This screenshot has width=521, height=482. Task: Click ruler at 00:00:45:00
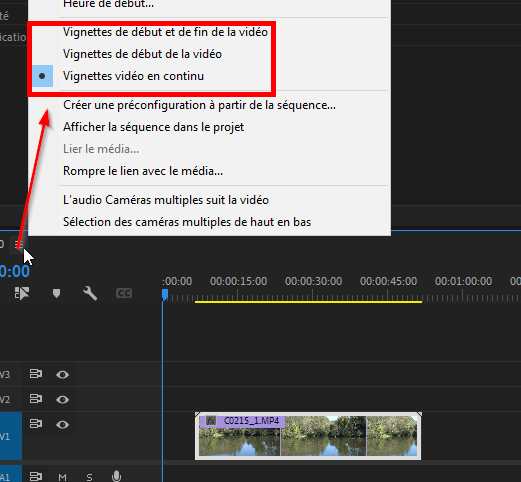click(388, 281)
